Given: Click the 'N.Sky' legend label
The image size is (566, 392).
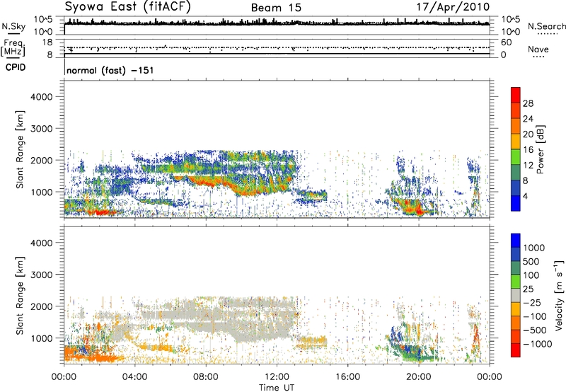Looking at the screenshot, I should tap(13, 26).
